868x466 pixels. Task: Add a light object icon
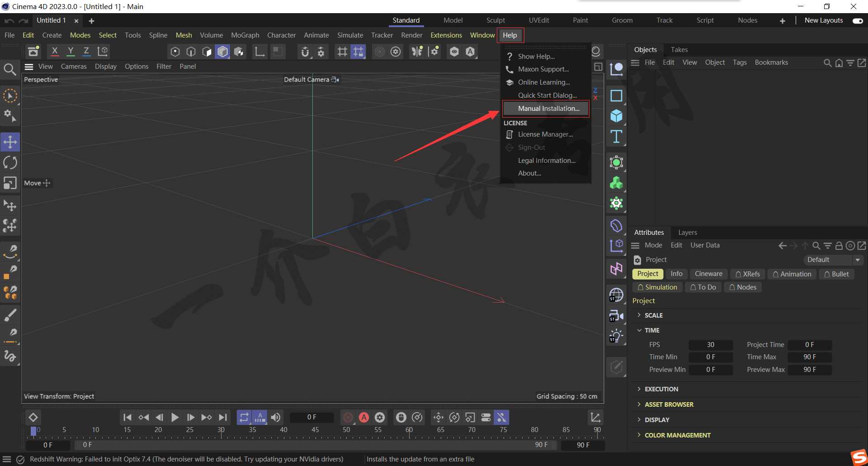click(x=616, y=336)
